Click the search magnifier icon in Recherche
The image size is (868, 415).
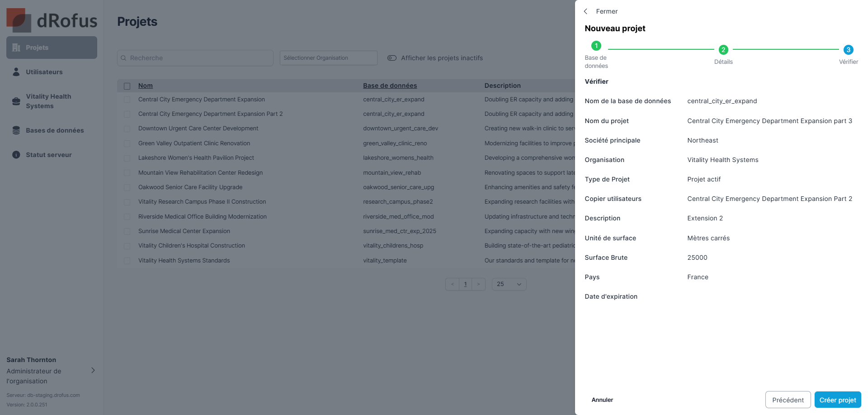(x=123, y=58)
